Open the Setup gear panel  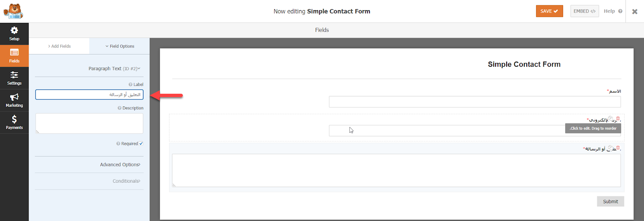pyautogui.click(x=14, y=33)
